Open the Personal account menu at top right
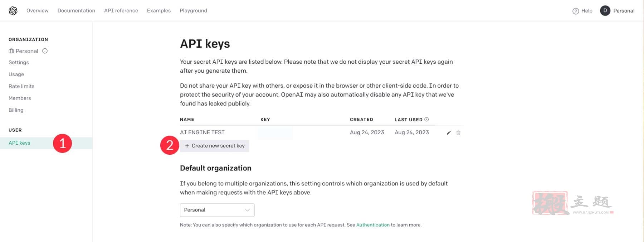The width and height of the screenshot is (644, 242). [x=624, y=11]
